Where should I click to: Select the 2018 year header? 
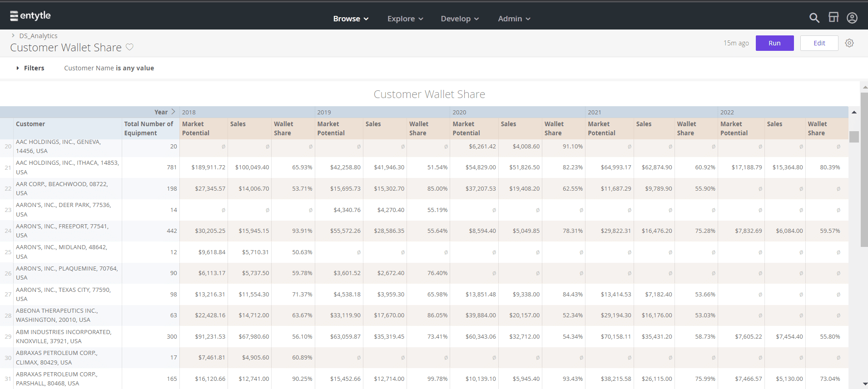pos(189,112)
